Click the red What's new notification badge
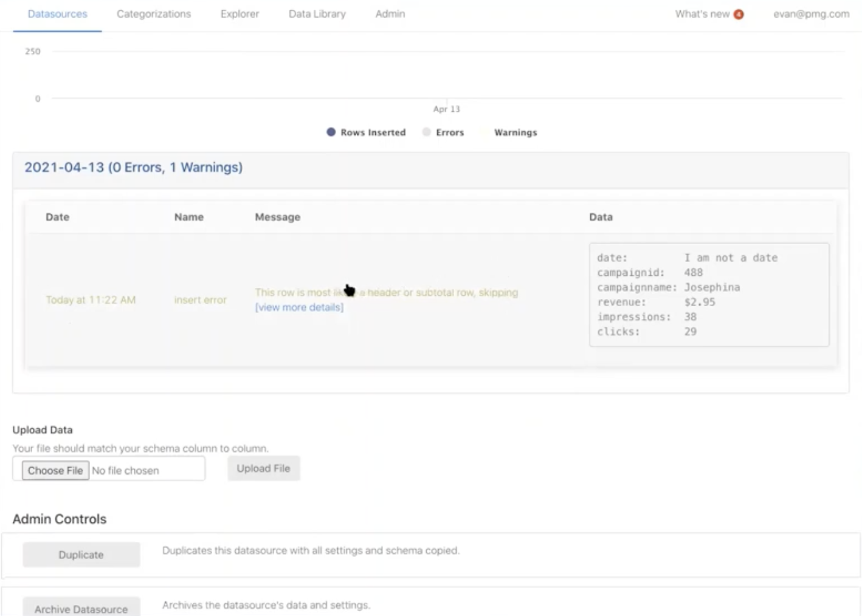862x616 pixels. (x=739, y=15)
